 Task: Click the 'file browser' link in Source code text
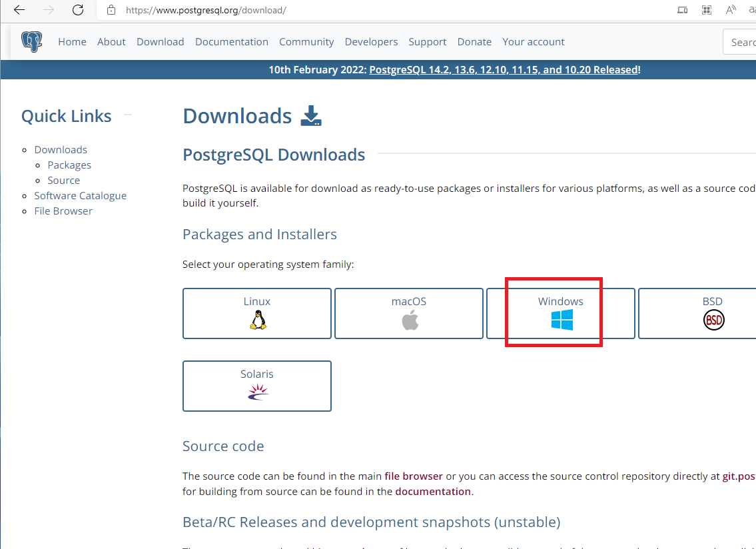click(x=413, y=476)
